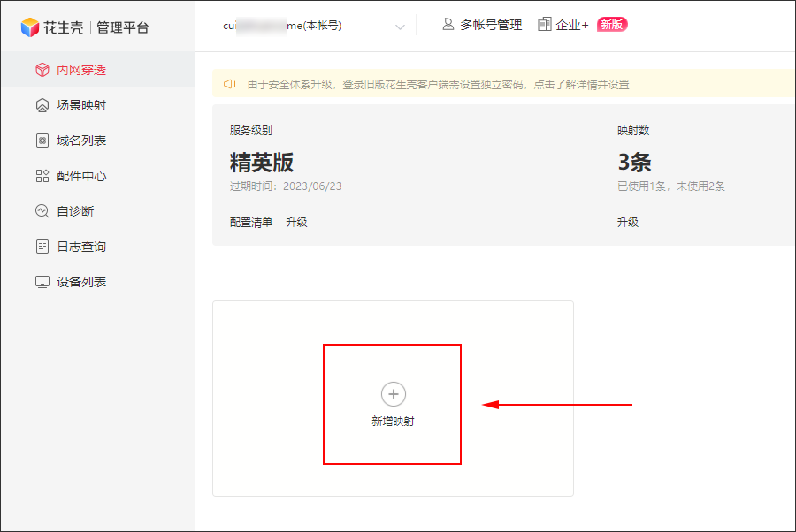The image size is (796, 532).
Task: Open the security upgrade notice text
Action: click(x=438, y=85)
